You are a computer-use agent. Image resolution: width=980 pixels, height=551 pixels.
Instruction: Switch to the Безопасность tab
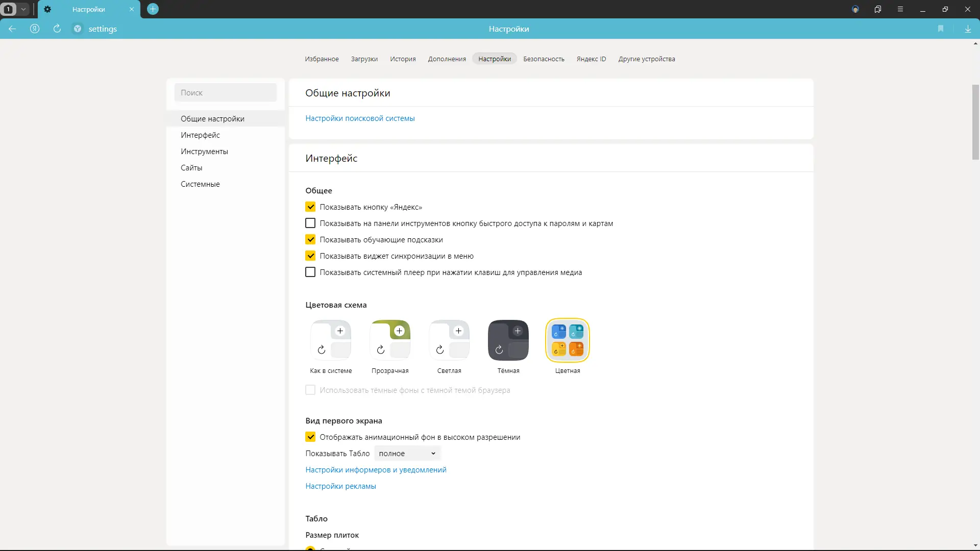(544, 59)
